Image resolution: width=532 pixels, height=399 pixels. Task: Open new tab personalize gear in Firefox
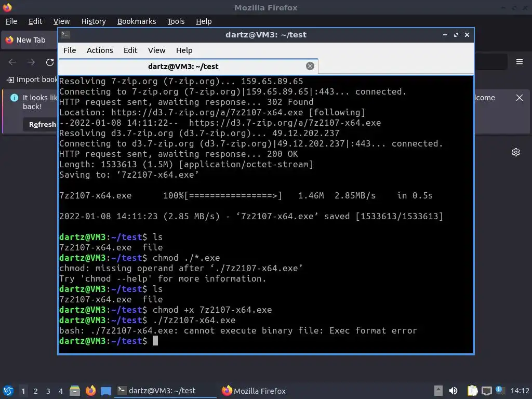[516, 152]
